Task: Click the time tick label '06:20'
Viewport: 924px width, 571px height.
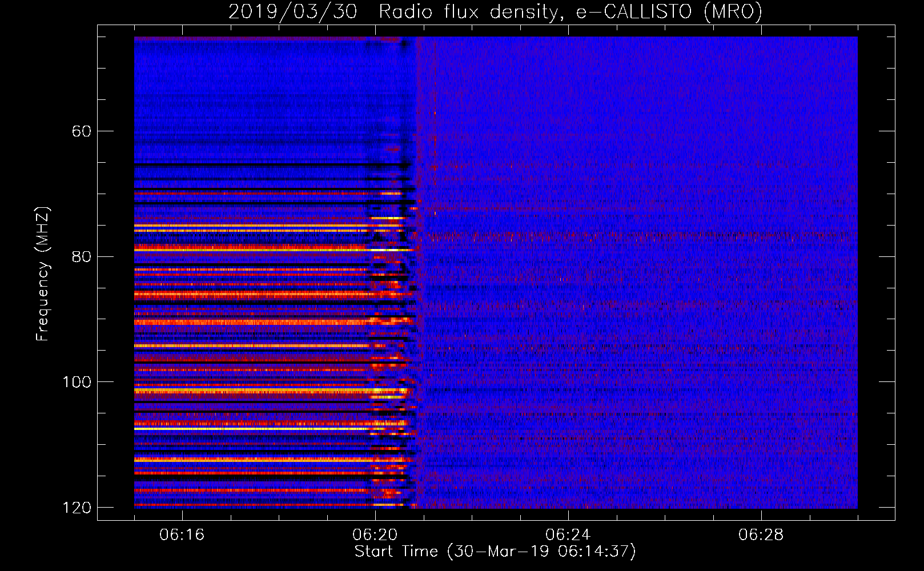Action: (x=375, y=535)
